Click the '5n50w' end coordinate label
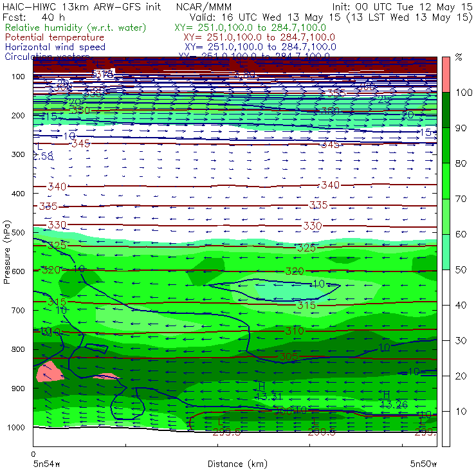Viewport: 476px width, 476px height. [x=423, y=464]
